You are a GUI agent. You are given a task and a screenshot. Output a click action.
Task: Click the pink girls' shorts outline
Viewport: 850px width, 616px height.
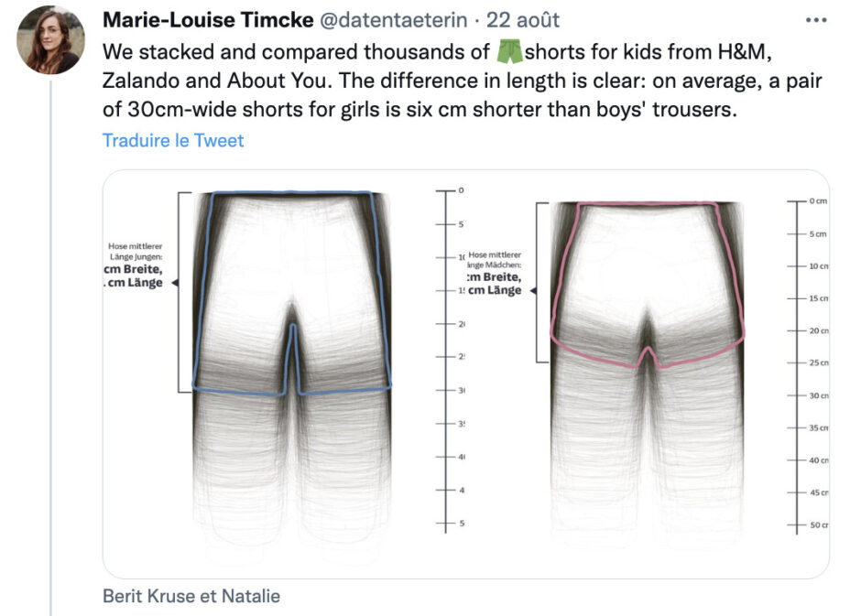[648, 285]
